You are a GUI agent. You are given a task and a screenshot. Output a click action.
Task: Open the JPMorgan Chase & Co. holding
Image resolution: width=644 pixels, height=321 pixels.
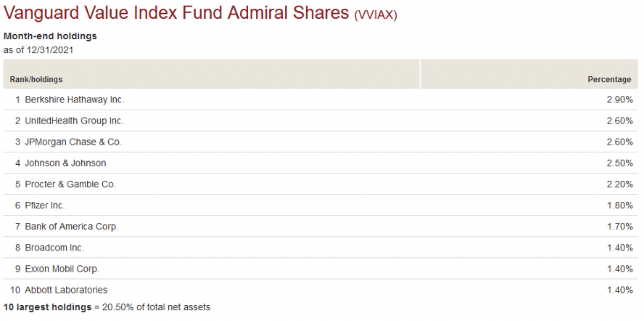pos(73,142)
